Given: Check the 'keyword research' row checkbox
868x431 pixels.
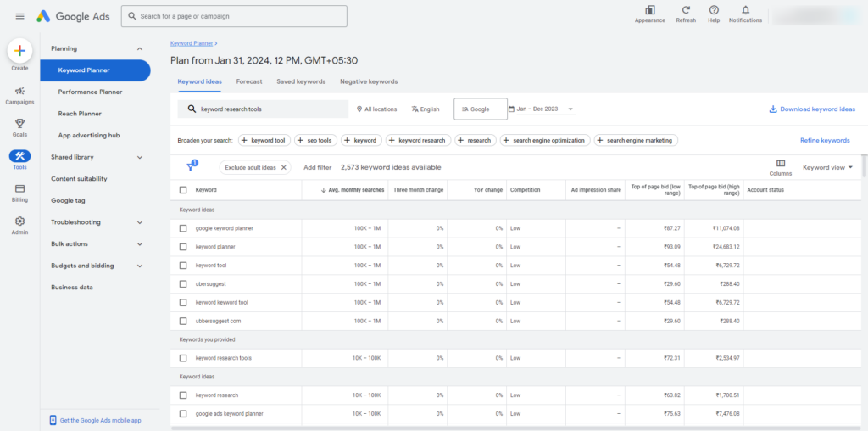Looking at the screenshot, I should pyautogui.click(x=183, y=395).
